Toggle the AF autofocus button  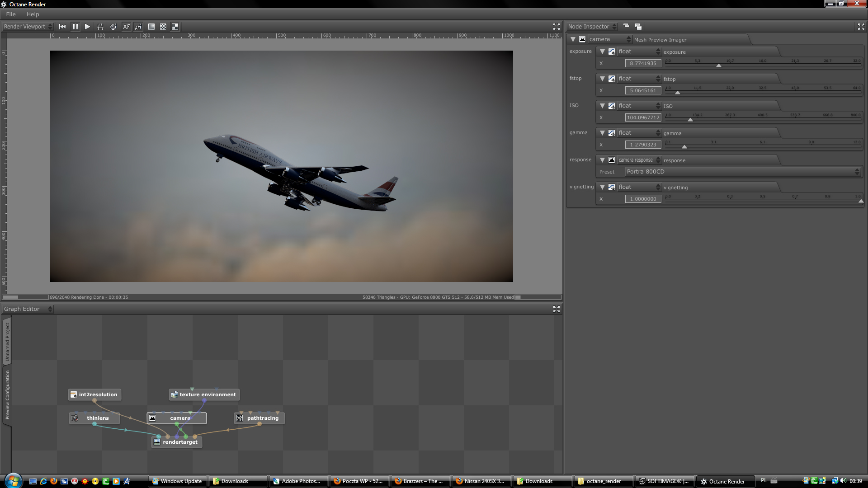[x=126, y=27]
